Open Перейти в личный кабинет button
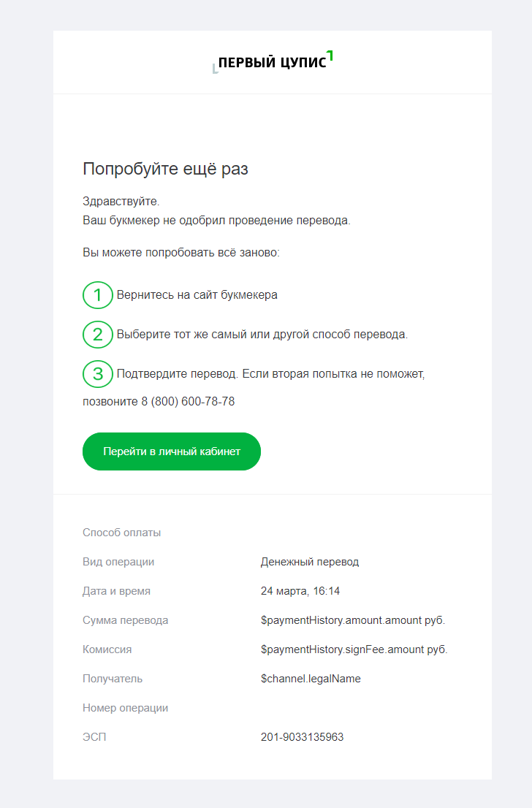This screenshot has width=532, height=808. coord(172,451)
